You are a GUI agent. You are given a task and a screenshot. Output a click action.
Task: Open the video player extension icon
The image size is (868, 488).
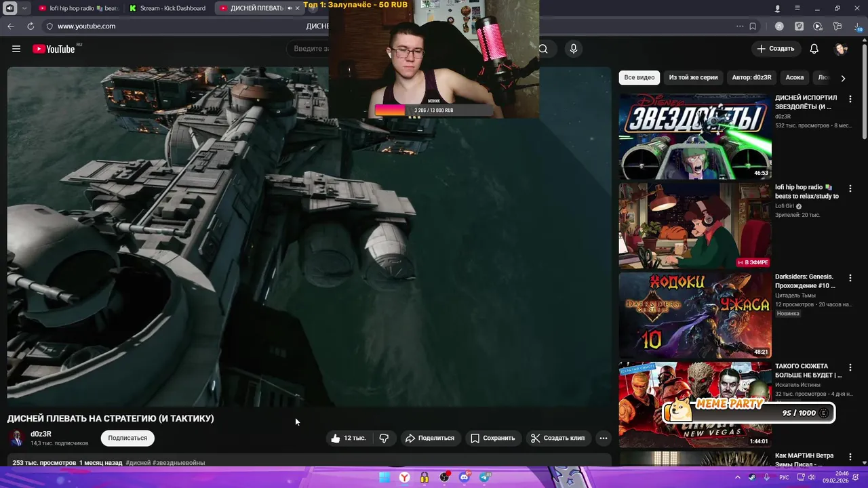[818, 26]
